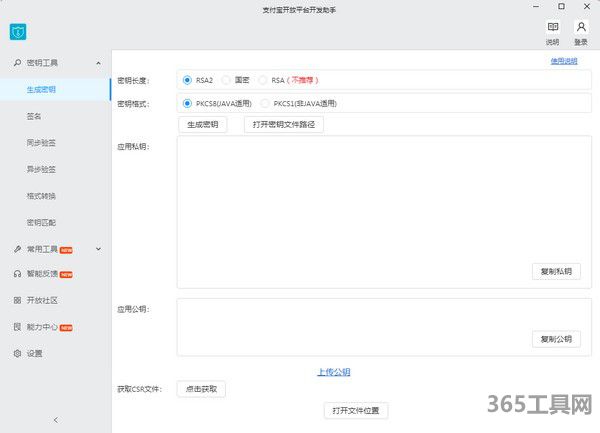
Task: Click the 登录 user icon
Action: point(581,28)
